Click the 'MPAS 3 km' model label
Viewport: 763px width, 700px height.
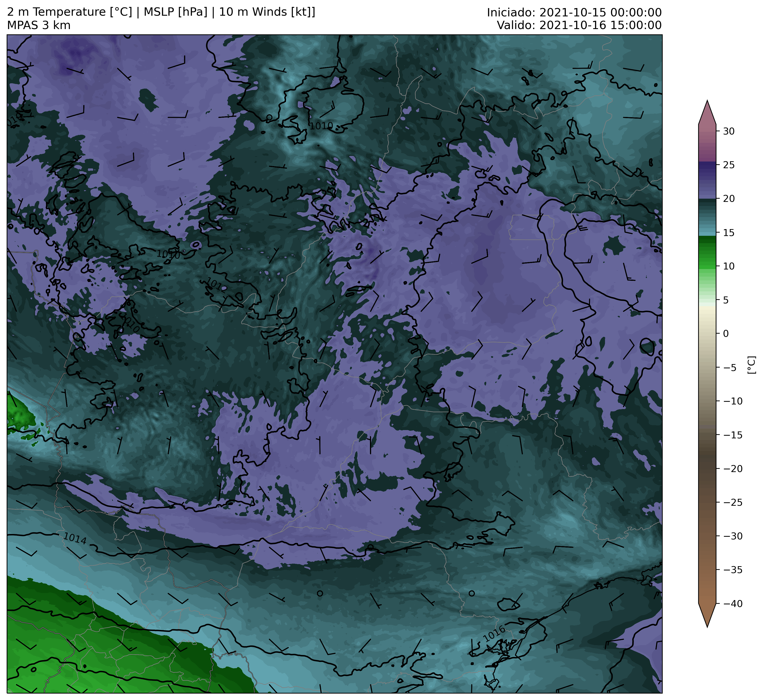tap(39, 25)
